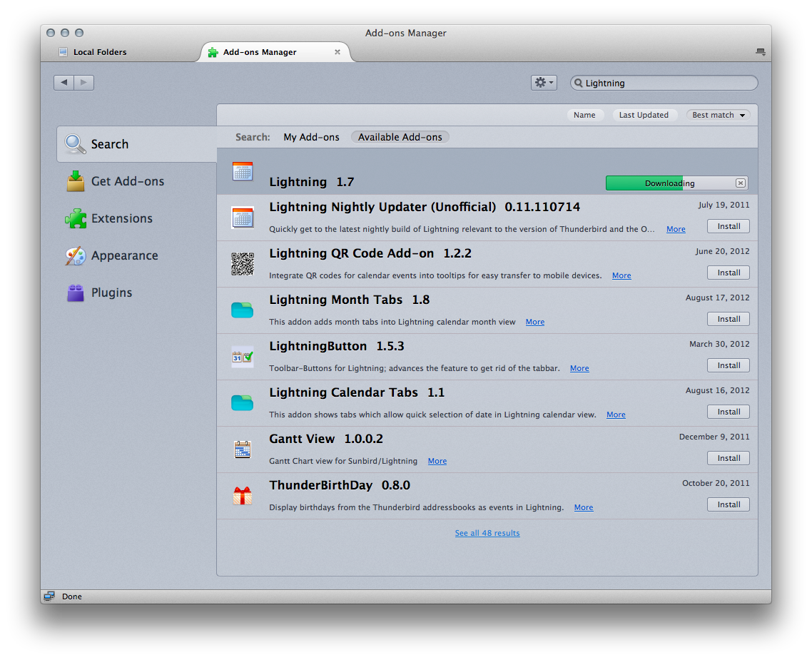Open Appearance via the paint palette icon
The height and width of the screenshot is (660, 812).
[x=76, y=255]
